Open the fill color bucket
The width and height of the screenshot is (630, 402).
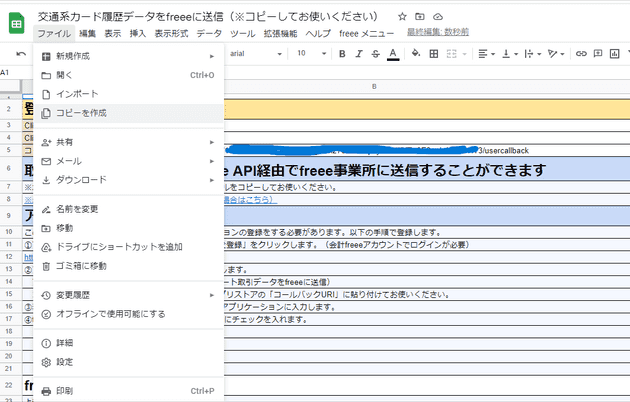coord(416,53)
